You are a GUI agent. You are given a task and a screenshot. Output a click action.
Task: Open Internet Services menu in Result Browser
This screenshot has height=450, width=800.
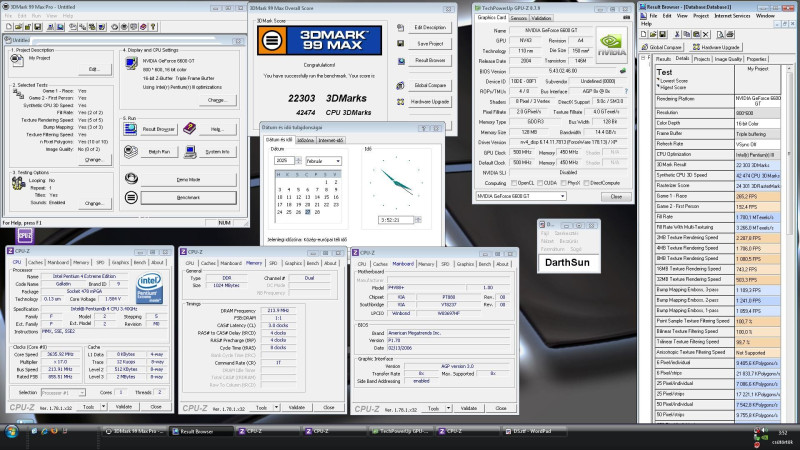tap(732, 16)
